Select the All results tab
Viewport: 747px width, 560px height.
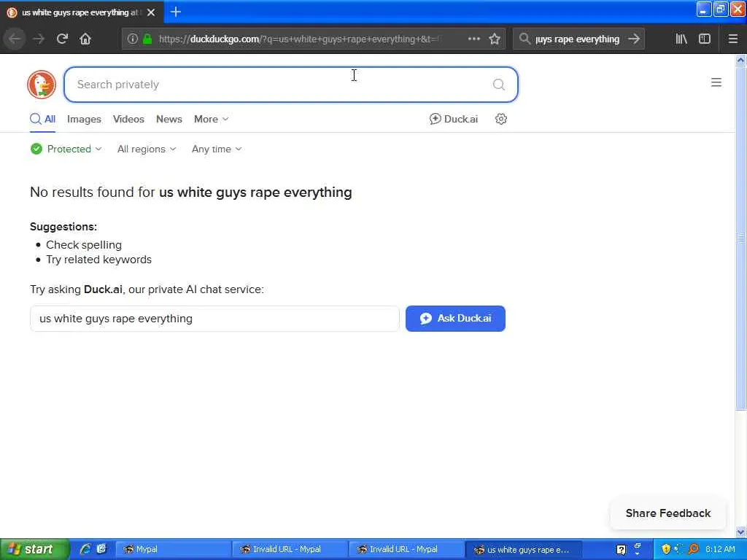click(x=43, y=119)
